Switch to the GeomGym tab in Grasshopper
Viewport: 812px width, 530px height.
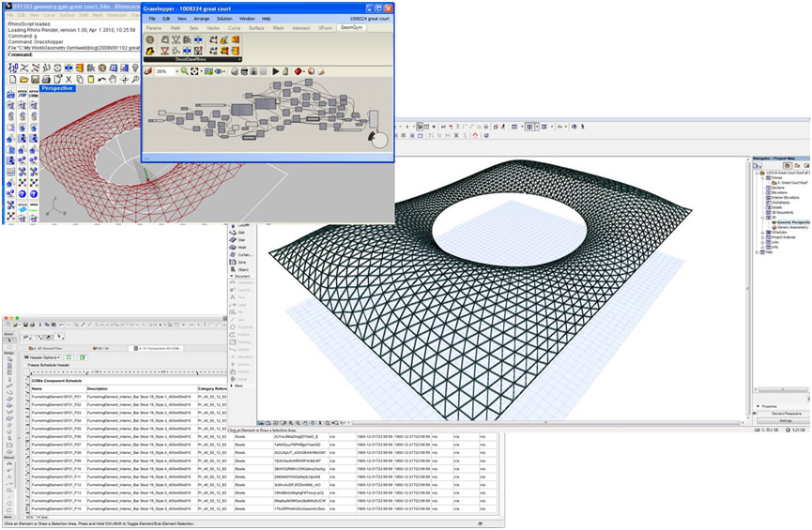point(351,27)
